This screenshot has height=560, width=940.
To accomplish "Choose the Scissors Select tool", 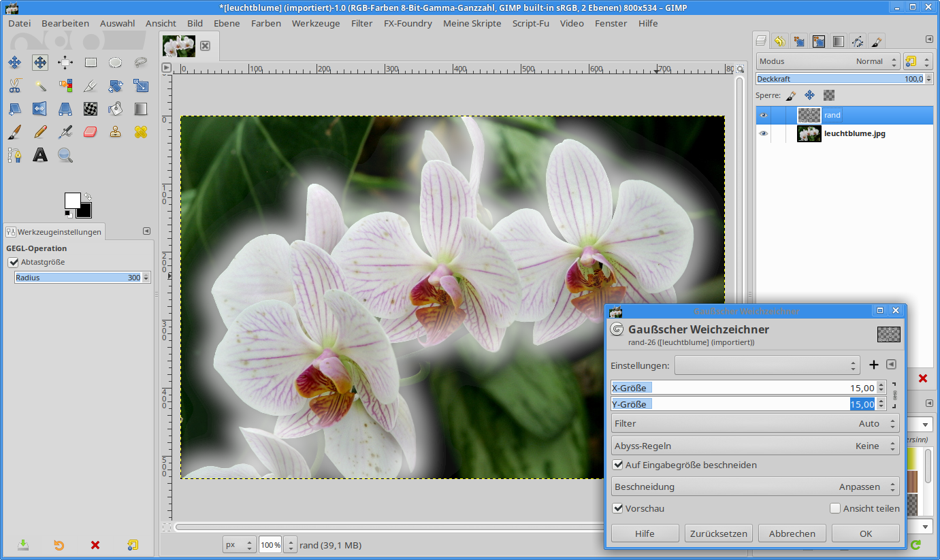I will (14, 86).
